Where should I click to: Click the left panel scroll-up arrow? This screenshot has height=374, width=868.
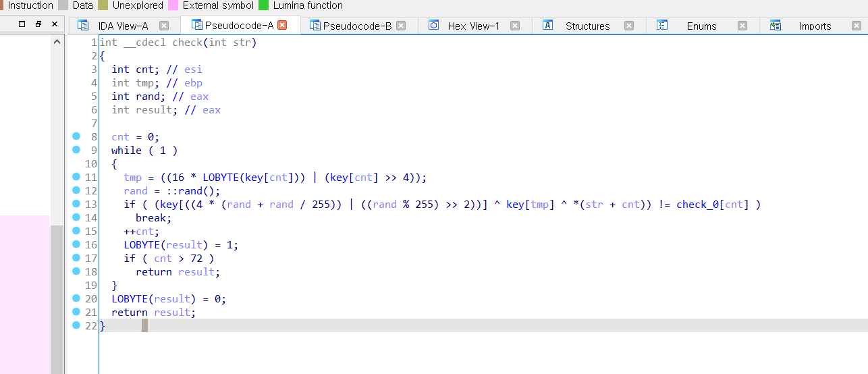click(57, 42)
